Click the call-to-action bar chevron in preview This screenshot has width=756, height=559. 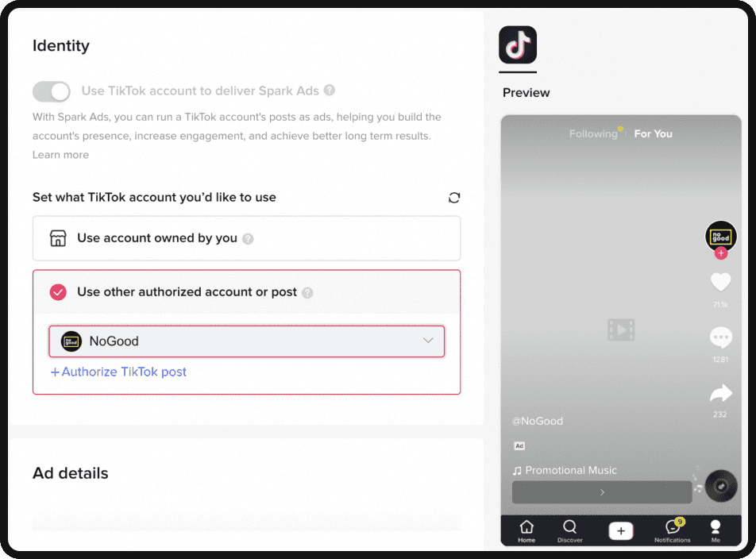602,492
